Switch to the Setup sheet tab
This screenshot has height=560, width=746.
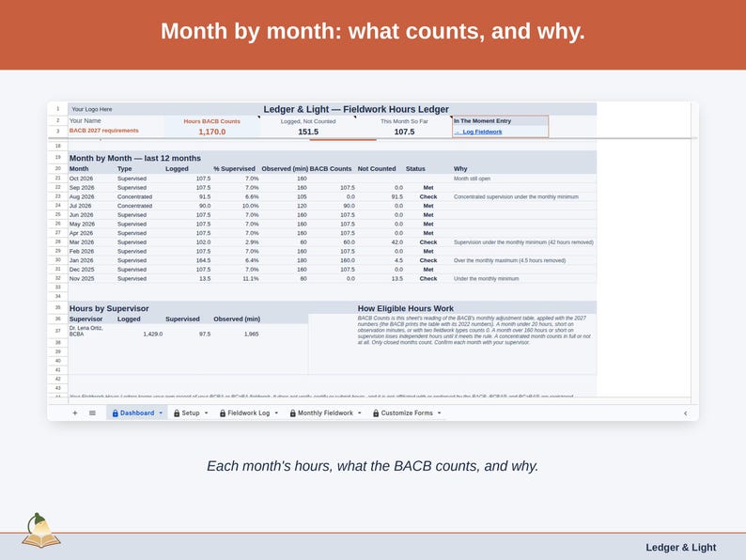[x=191, y=413]
